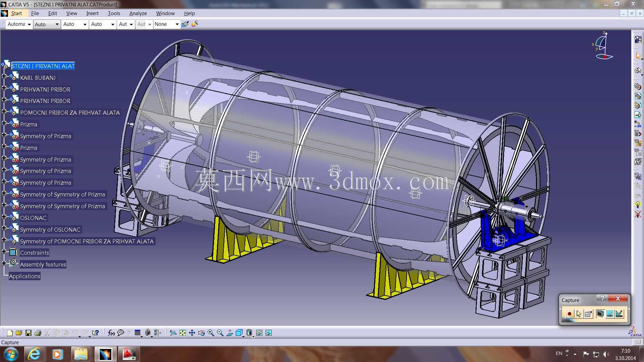This screenshot has width=644, height=362.
Task: Open the Tools menu
Action: coord(114,13)
